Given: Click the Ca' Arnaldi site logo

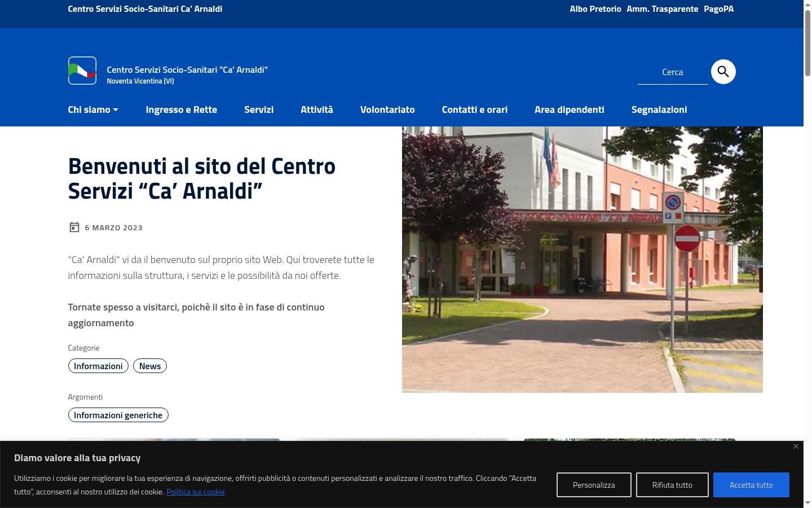Looking at the screenshot, I should [82, 71].
